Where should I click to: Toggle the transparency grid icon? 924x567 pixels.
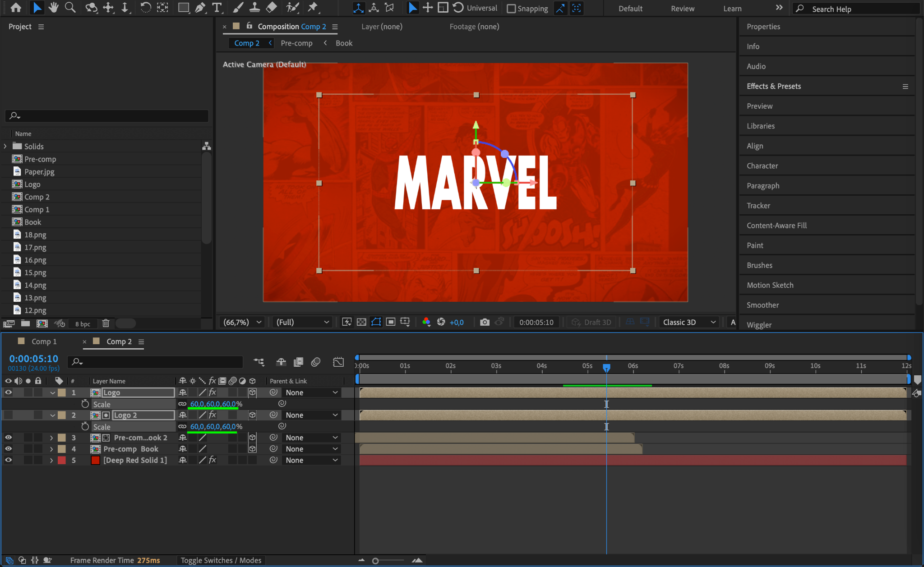click(x=361, y=322)
